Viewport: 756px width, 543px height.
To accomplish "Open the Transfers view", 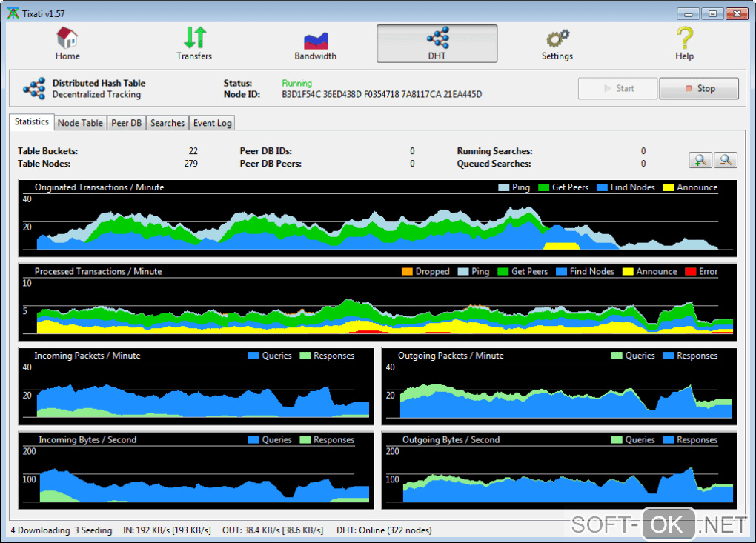I will point(194,44).
